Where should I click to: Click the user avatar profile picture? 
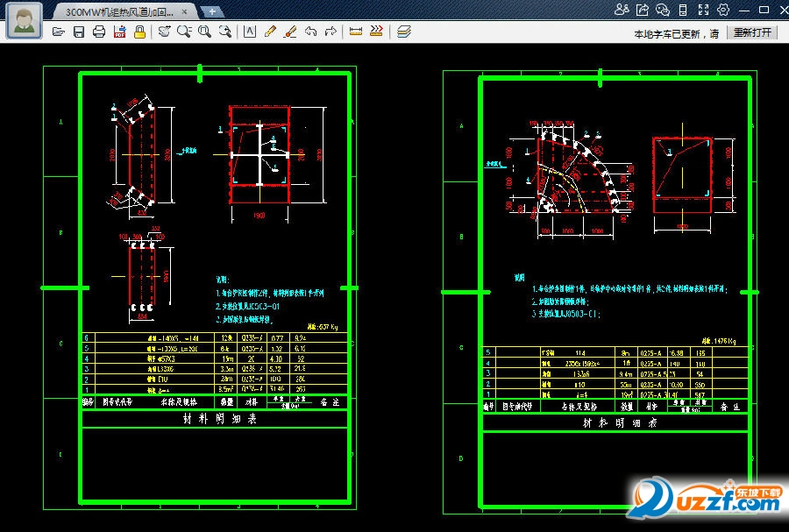[23, 19]
